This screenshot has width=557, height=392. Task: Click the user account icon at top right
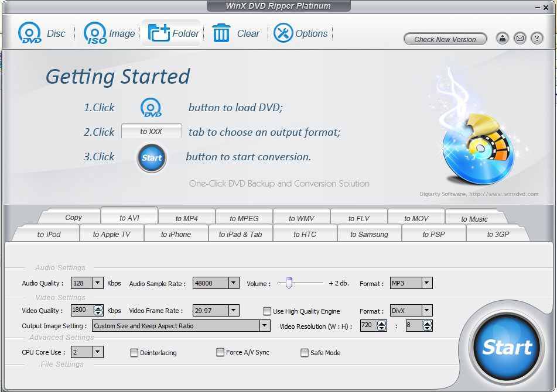click(x=502, y=39)
